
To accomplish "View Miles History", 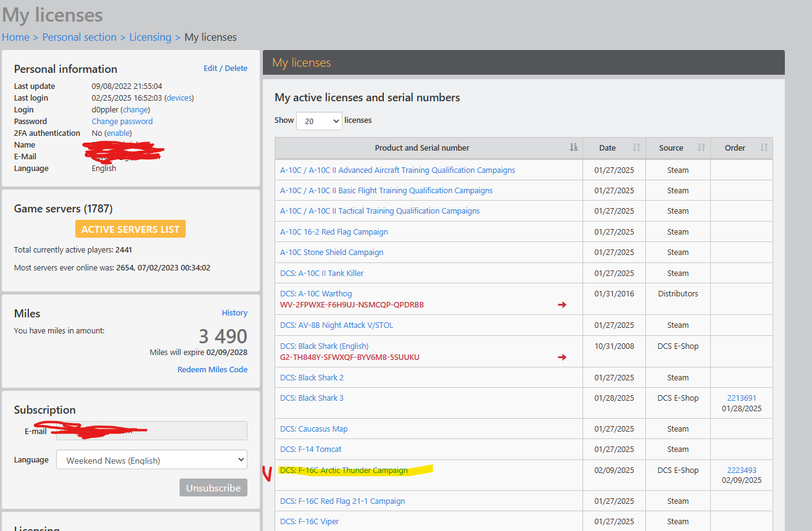I will (x=234, y=313).
